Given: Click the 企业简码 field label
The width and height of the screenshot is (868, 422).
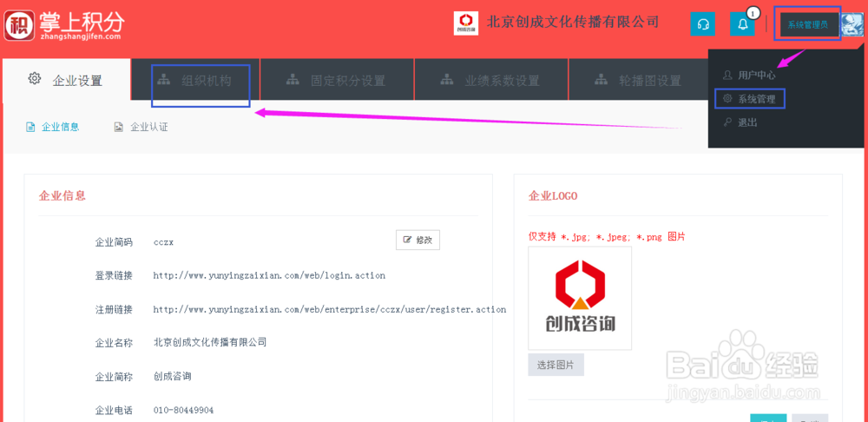Looking at the screenshot, I should click(x=114, y=242).
